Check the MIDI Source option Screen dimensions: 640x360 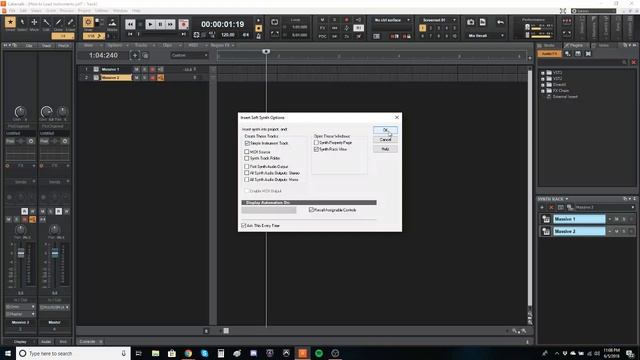[x=247, y=152]
